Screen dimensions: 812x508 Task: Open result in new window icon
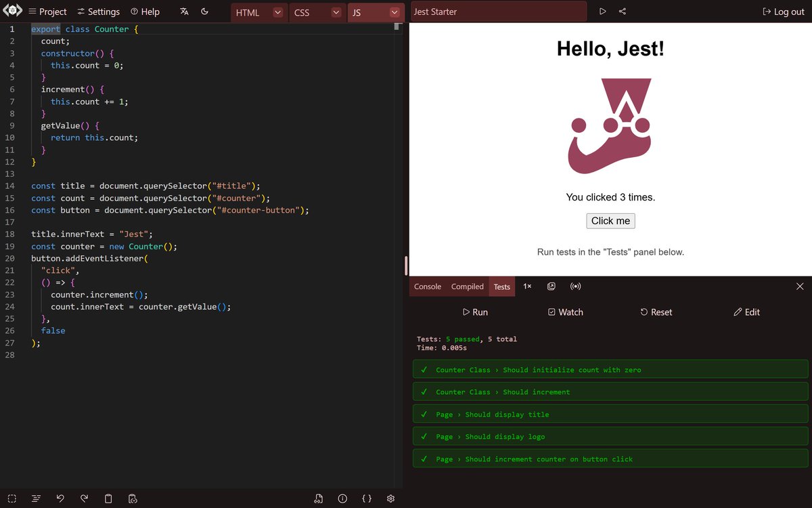[551, 287]
